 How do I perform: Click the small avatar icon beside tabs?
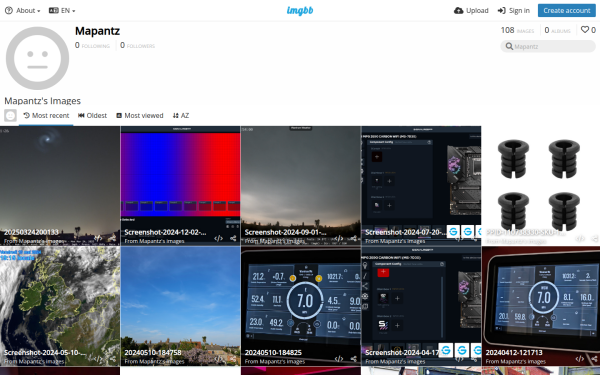tap(10, 116)
